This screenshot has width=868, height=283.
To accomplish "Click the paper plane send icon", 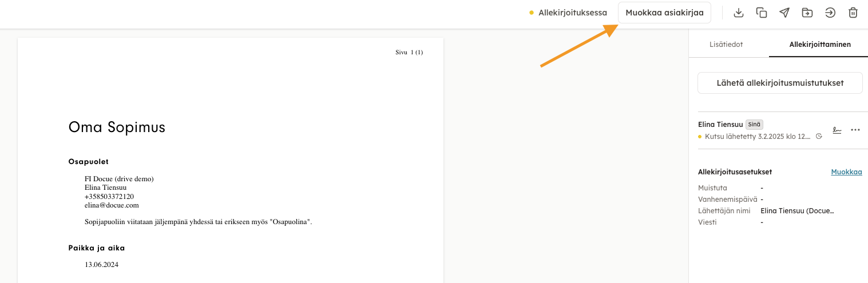I will [x=784, y=13].
